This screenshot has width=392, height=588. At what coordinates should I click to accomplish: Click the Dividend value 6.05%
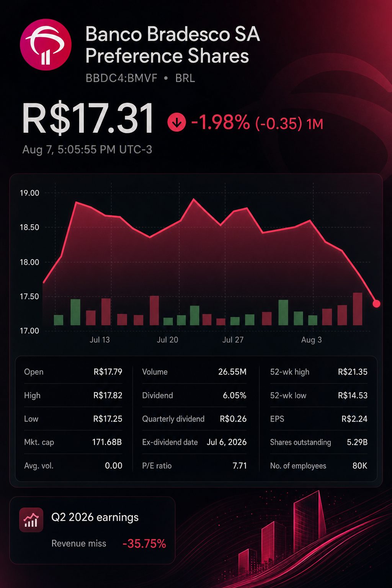pyautogui.click(x=235, y=395)
